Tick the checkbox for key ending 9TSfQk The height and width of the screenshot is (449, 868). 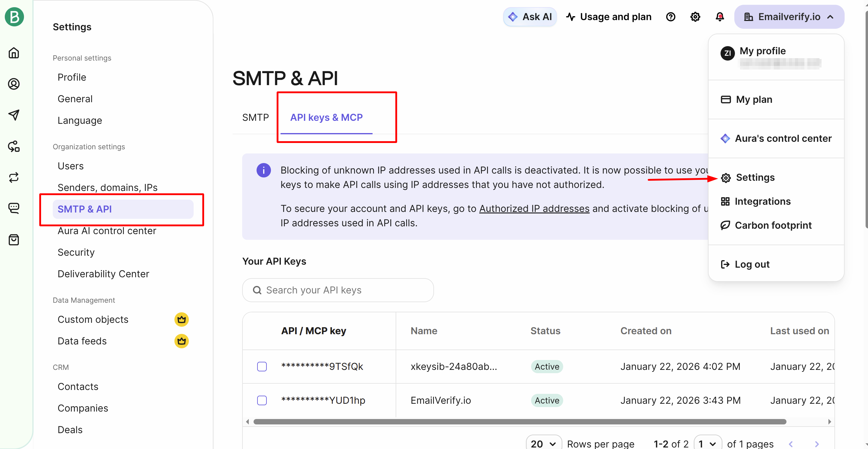262,366
